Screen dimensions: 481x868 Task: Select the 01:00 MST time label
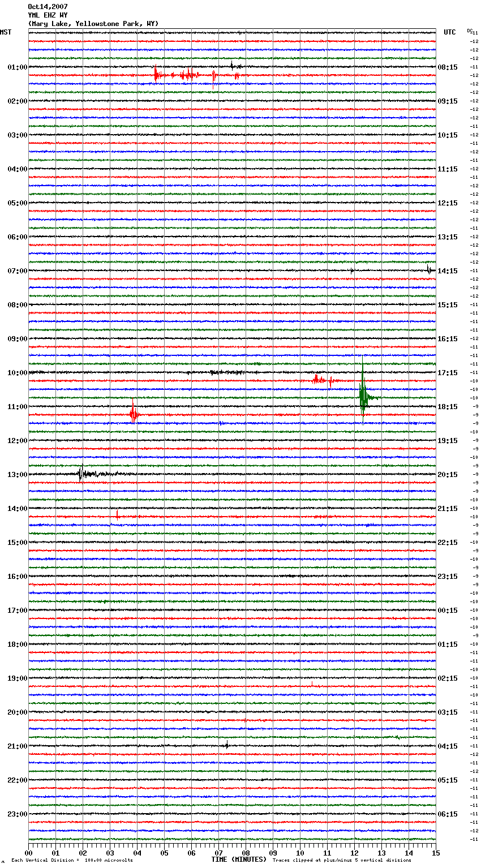(18, 67)
